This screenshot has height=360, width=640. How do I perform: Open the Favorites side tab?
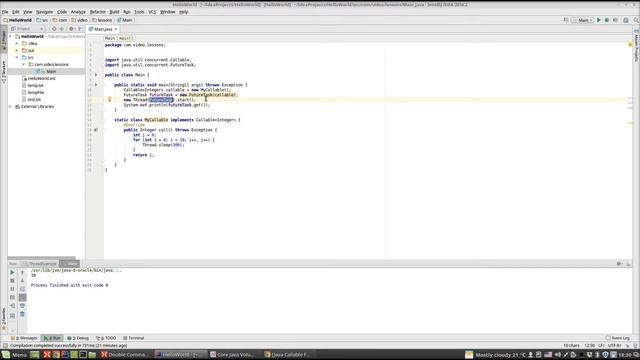[4, 319]
